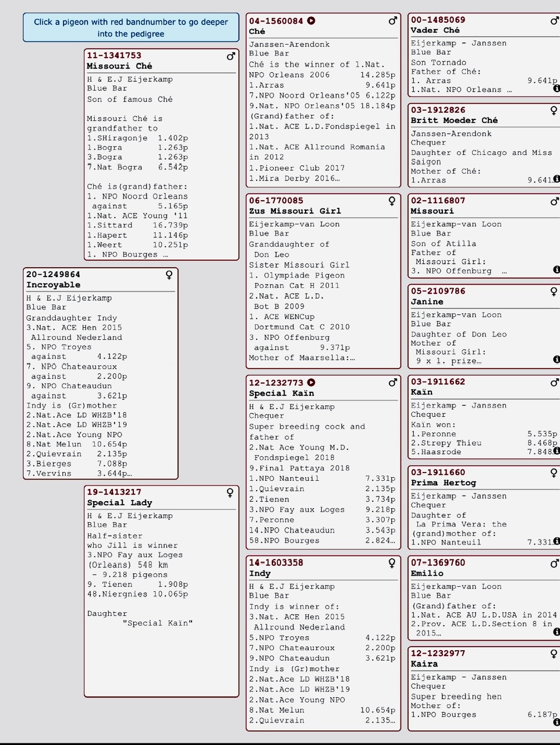Open pedigree for band number 11-1341753

coord(114,55)
